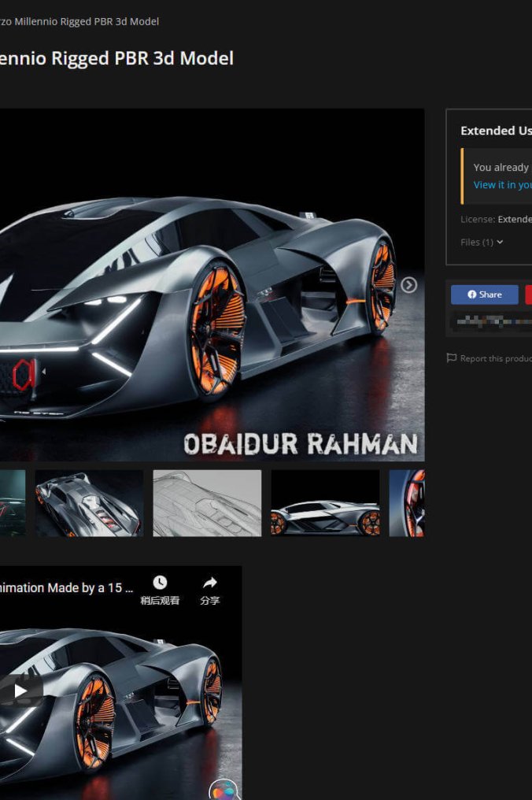Expand the Files (1) dropdown
The width and height of the screenshot is (532, 800).
click(482, 242)
